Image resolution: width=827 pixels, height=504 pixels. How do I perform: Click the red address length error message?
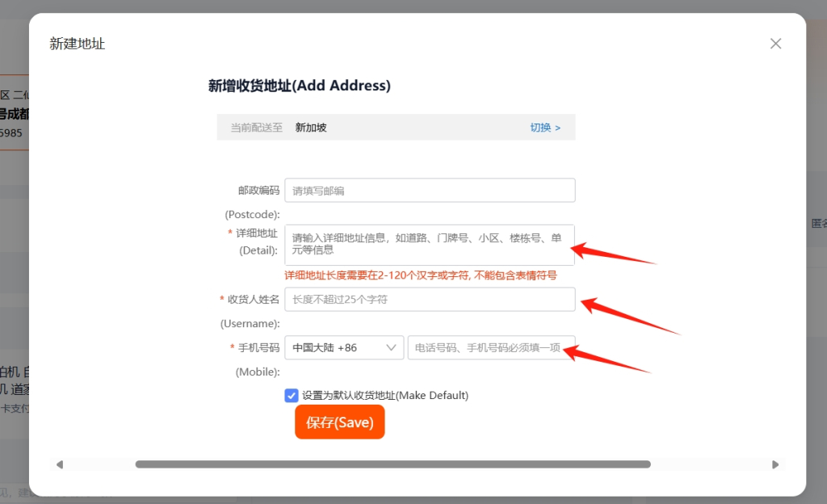point(420,275)
